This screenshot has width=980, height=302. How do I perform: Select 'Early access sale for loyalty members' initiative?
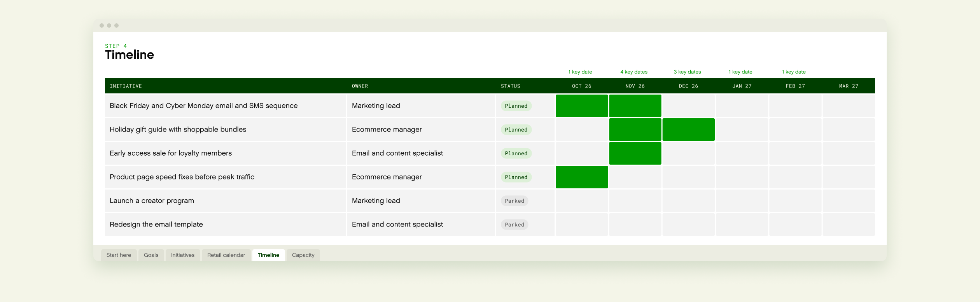pyautogui.click(x=171, y=153)
